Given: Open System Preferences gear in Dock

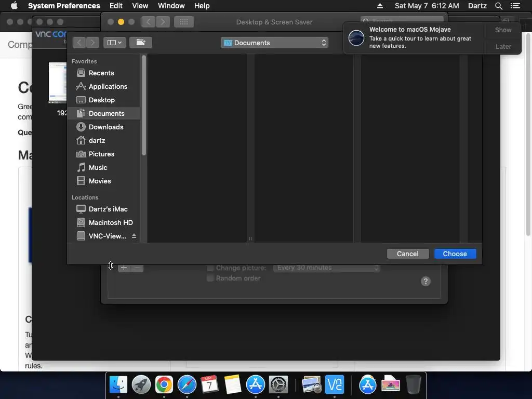Looking at the screenshot, I should click(278, 385).
